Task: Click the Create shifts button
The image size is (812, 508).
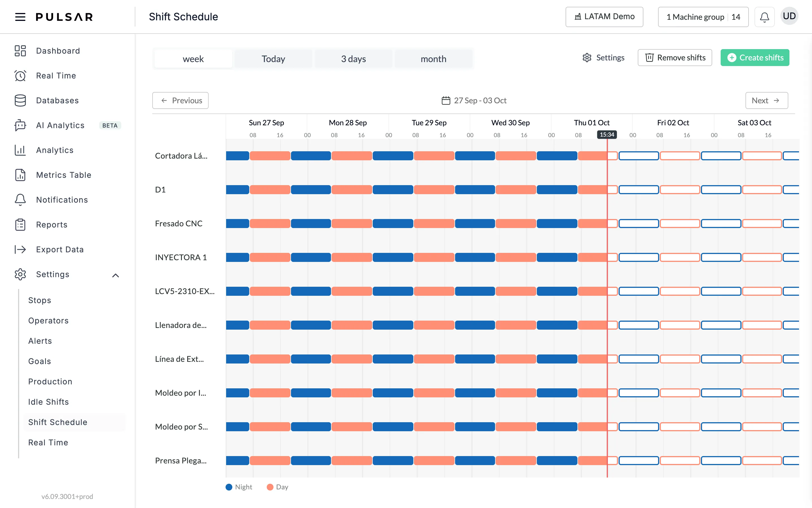Action: click(x=754, y=58)
